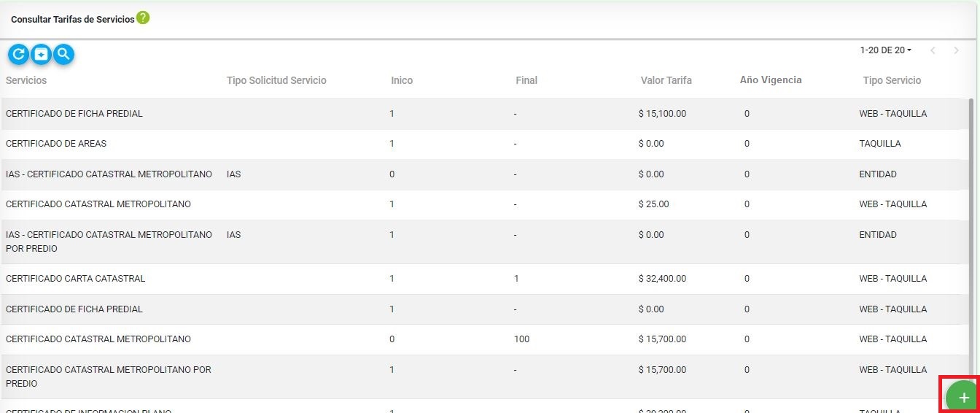The height and width of the screenshot is (413, 980).
Task: Open help for Consultar Tarifas de Servicios
Action: pos(143,18)
